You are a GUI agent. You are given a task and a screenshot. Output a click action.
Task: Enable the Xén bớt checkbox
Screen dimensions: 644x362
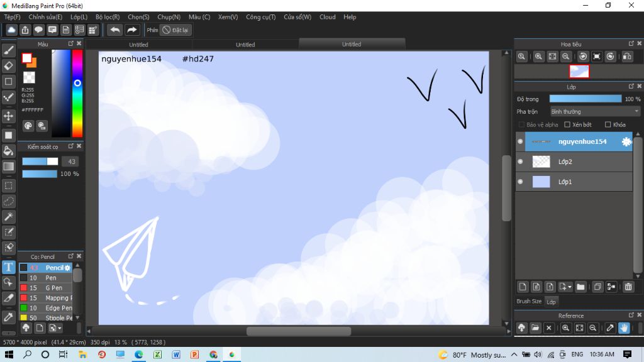(567, 125)
